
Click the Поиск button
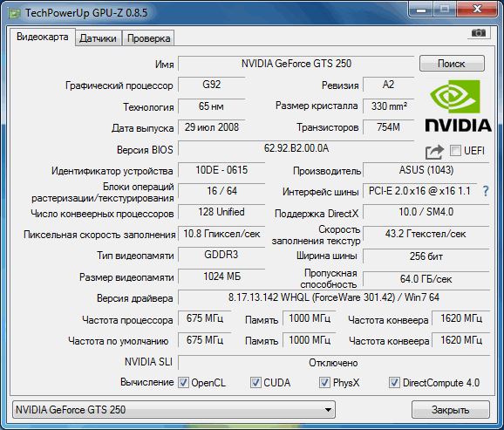[x=452, y=64]
